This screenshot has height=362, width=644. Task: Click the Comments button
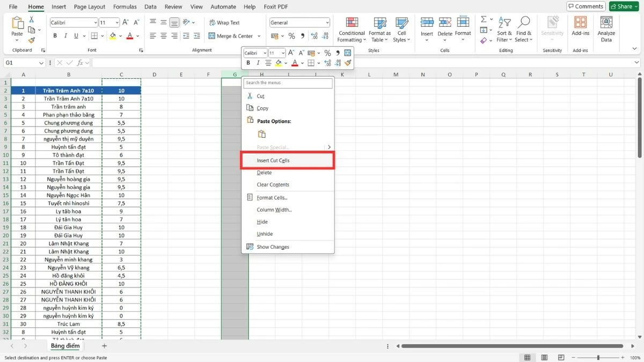[x=586, y=6]
